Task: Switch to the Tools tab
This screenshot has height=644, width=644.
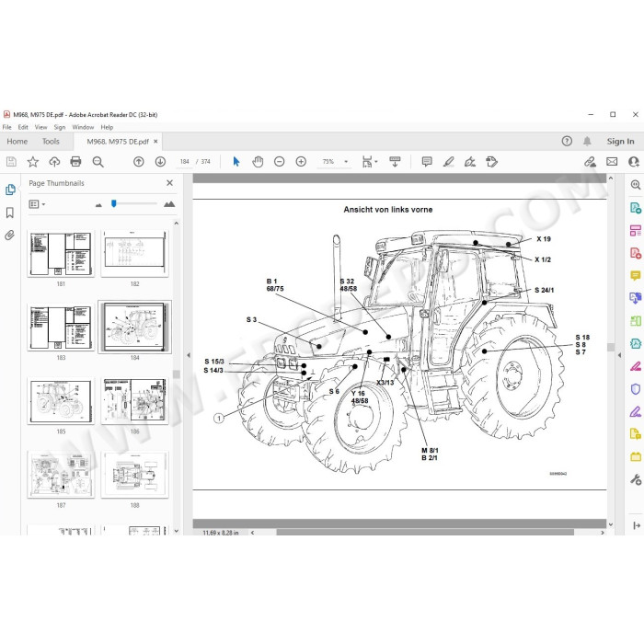Action: coord(51,142)
